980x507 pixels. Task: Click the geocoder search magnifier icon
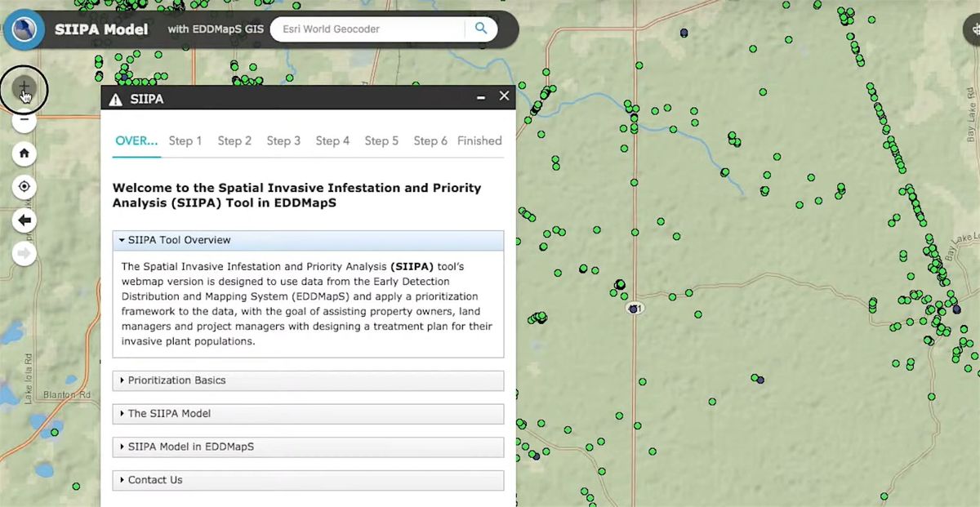(481, 29)
